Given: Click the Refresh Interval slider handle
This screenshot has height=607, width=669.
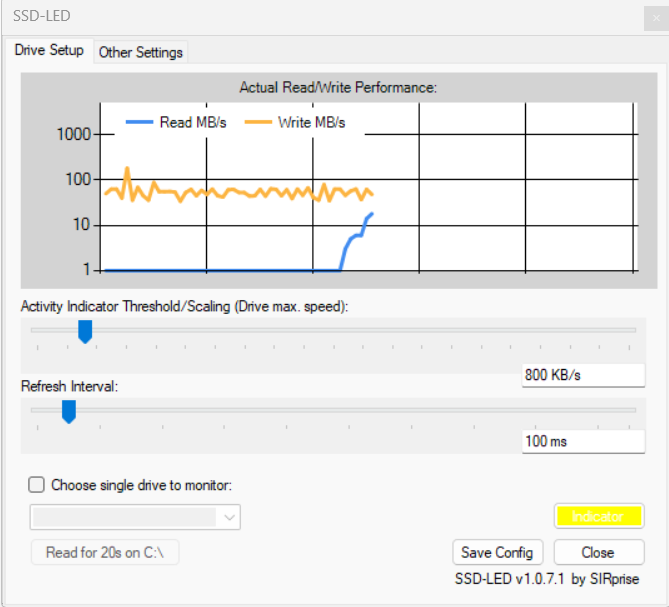Looking at the screenshot, I should tap(69, 411).
